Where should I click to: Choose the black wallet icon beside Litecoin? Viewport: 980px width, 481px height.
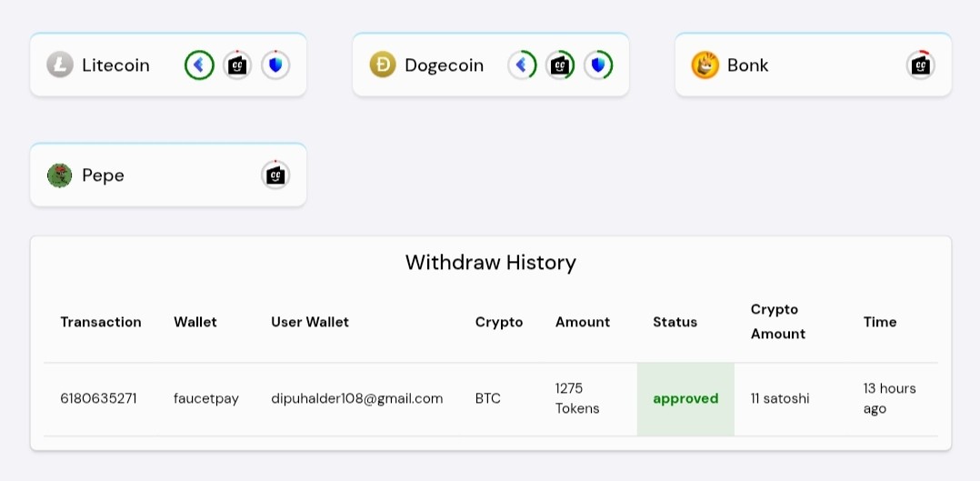coord(237,65)
